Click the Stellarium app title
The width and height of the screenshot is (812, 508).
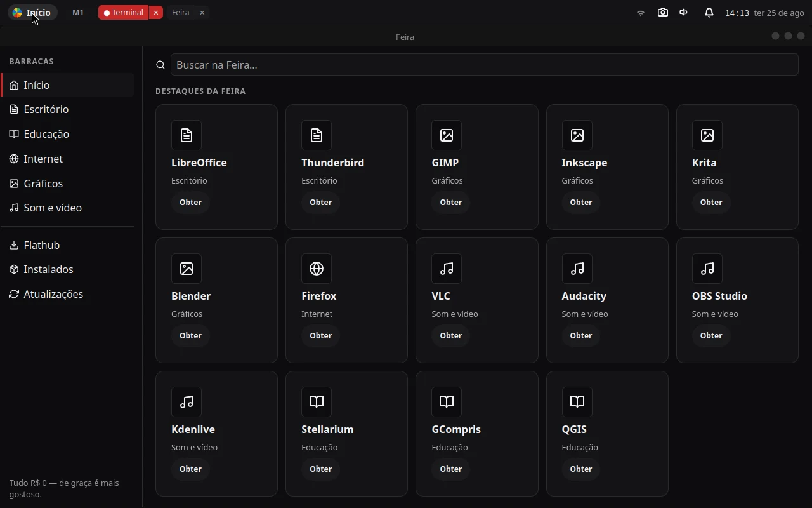[x=327, y=429]
